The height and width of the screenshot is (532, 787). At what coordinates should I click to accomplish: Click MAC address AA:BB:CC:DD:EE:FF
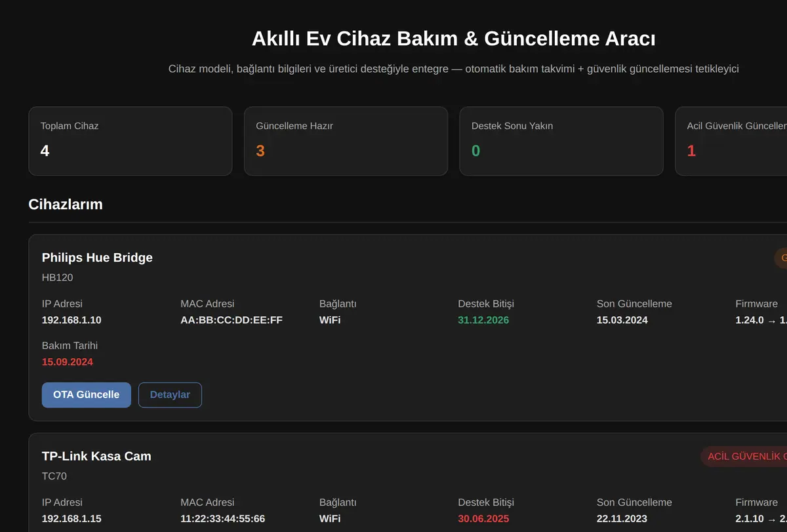click(232, 320)
